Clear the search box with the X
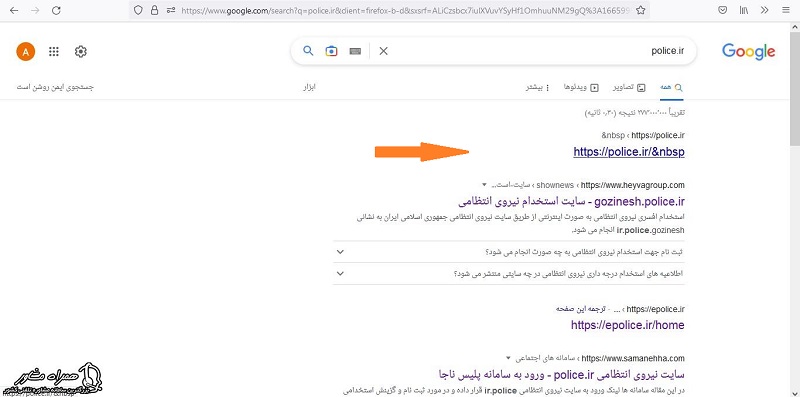 pos(384,51)
